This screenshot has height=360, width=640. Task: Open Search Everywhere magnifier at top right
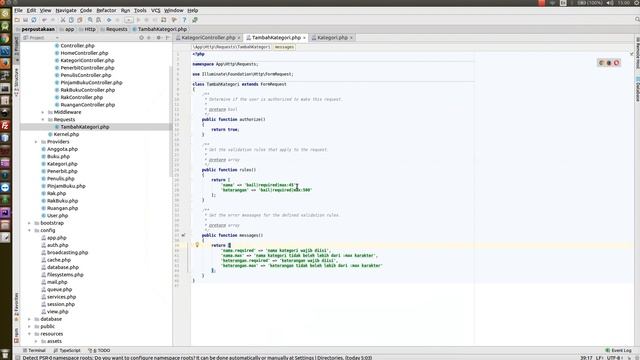coord(637,20)
